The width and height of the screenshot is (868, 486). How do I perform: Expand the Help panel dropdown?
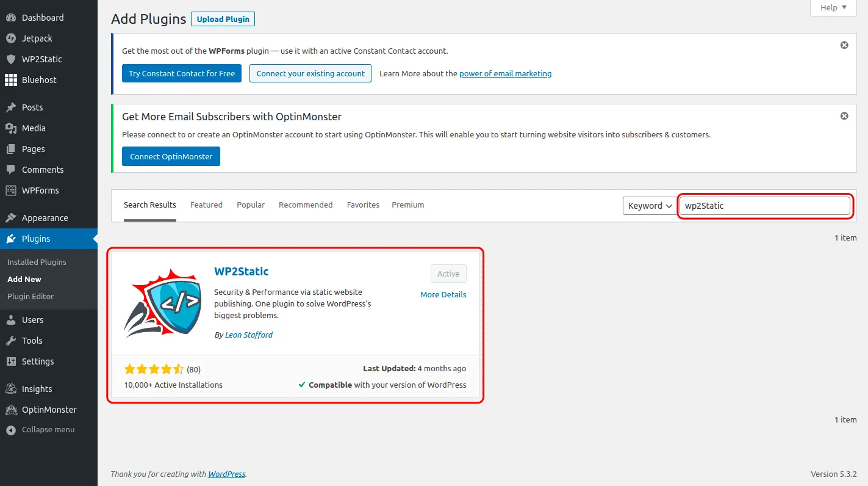tap(833, 7)
